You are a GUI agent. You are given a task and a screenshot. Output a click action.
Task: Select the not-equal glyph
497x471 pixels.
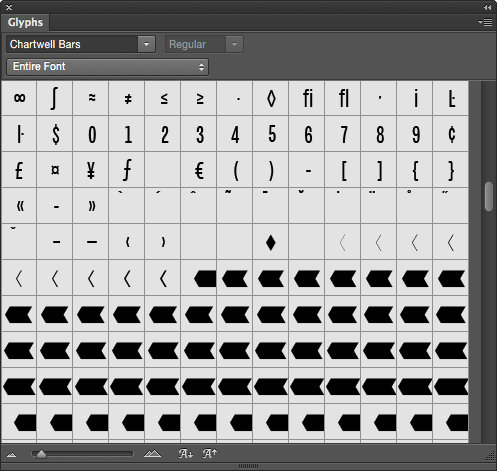point(127,98)
